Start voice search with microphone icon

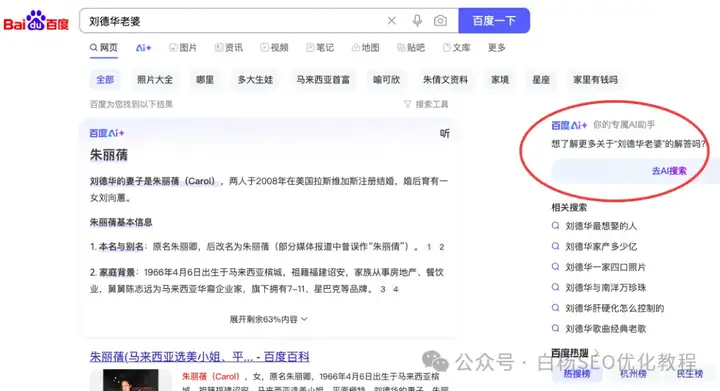[417, 21]
